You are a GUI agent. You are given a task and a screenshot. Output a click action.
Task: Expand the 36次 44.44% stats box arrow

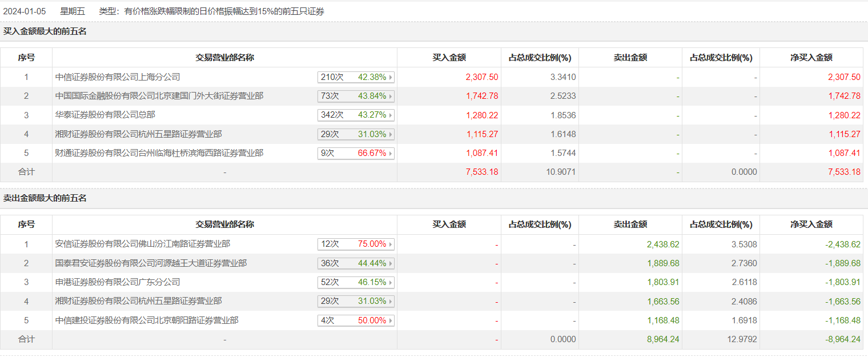click(391, 263)
